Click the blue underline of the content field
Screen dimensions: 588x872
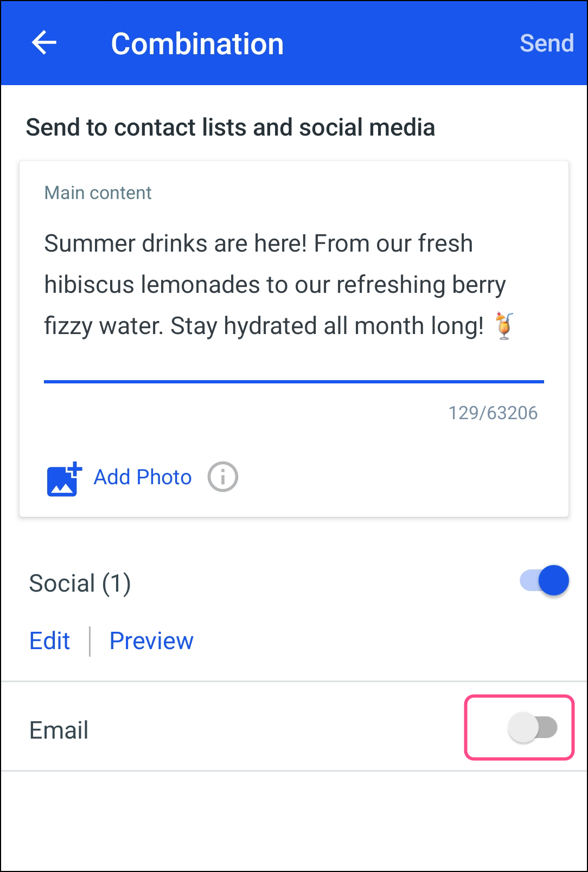tap(293, 382)
